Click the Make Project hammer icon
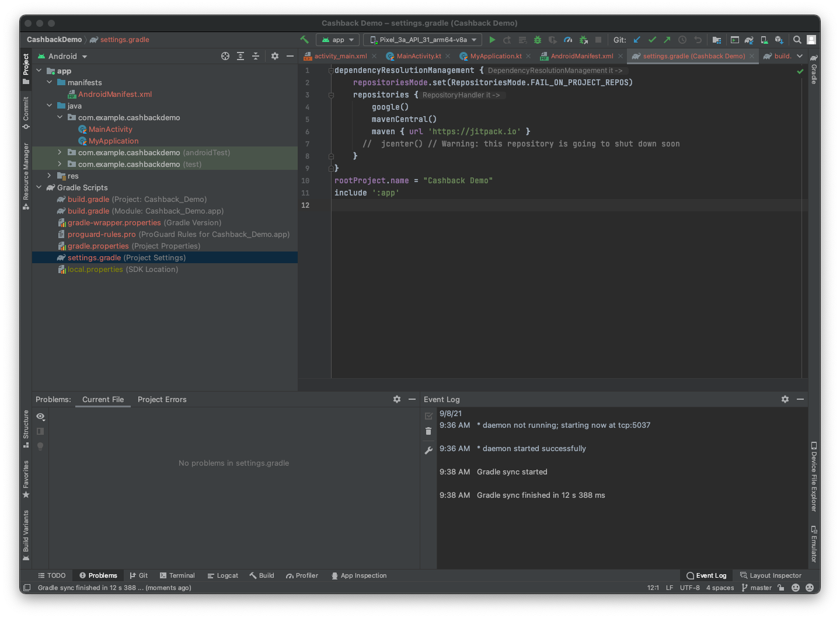The height and width of the screenshot is (618, 840). tap(304, 40)
